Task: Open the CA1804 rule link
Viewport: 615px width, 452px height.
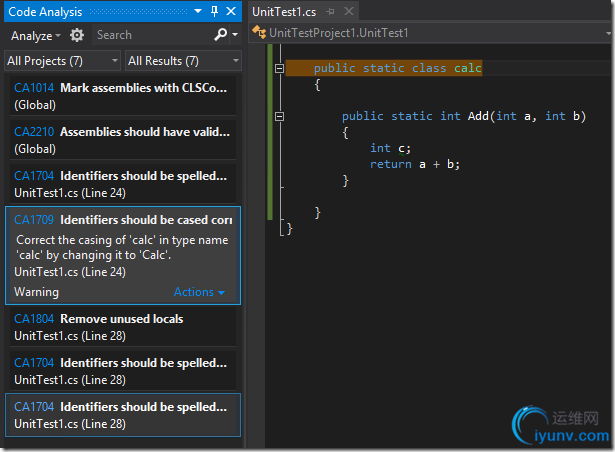Action: click(x=34, y=319)
